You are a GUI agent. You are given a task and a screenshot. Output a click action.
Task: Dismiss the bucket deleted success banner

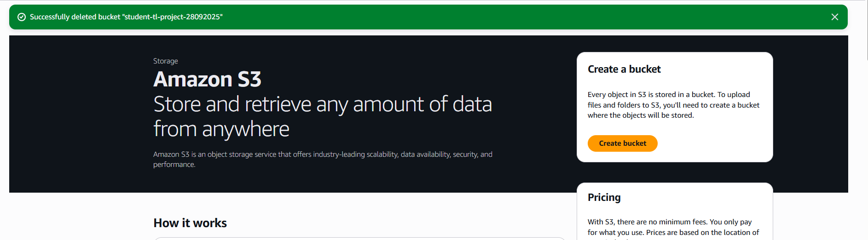click(834, 17)
